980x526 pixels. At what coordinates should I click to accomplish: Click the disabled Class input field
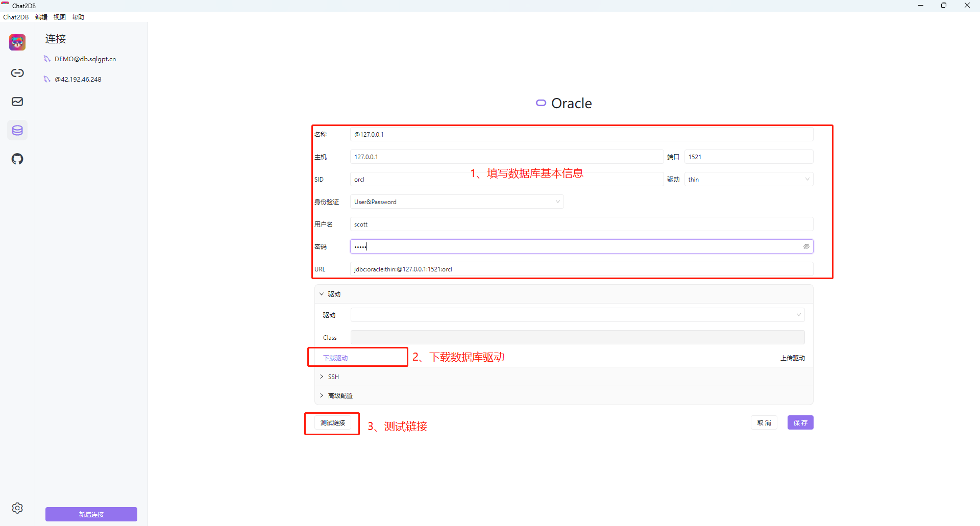tap(577, 337)
